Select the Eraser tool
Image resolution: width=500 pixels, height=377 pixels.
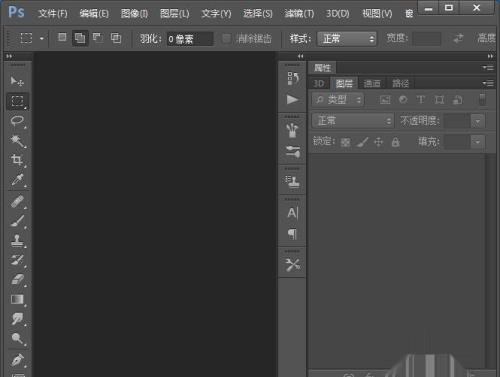point(17,279)
